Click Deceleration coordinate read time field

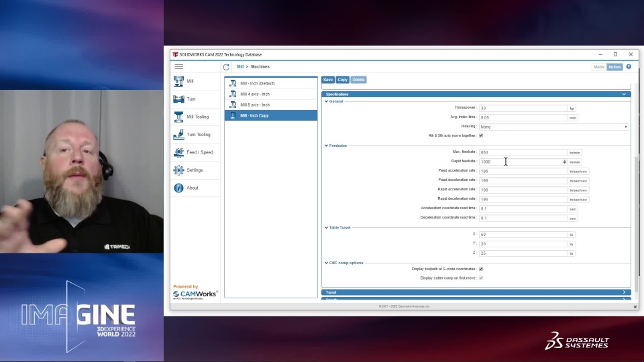click(523, 218)
